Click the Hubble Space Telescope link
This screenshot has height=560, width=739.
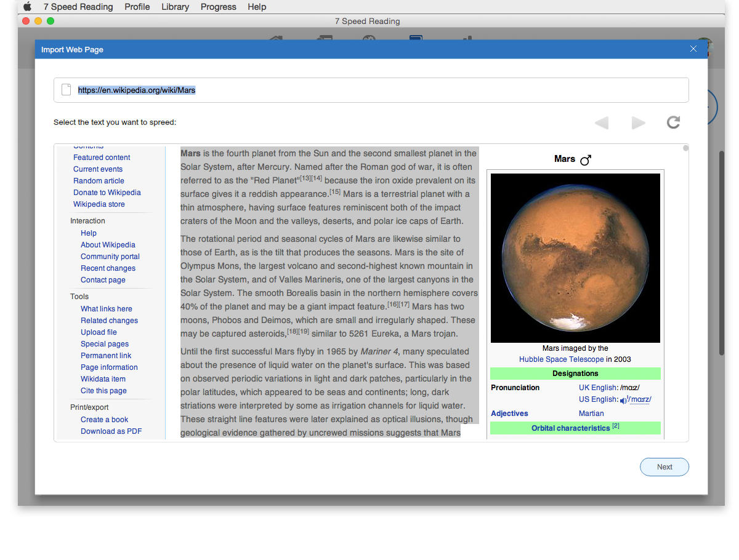point(562,359)
